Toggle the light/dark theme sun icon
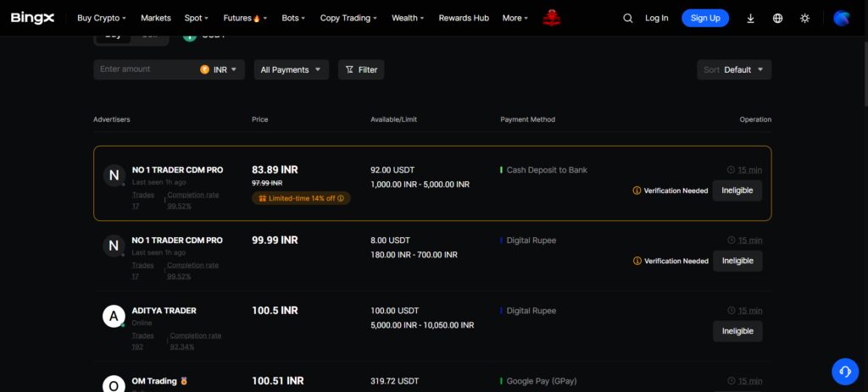Viewport: 868px width, 392px height. (x=804, y=18)
